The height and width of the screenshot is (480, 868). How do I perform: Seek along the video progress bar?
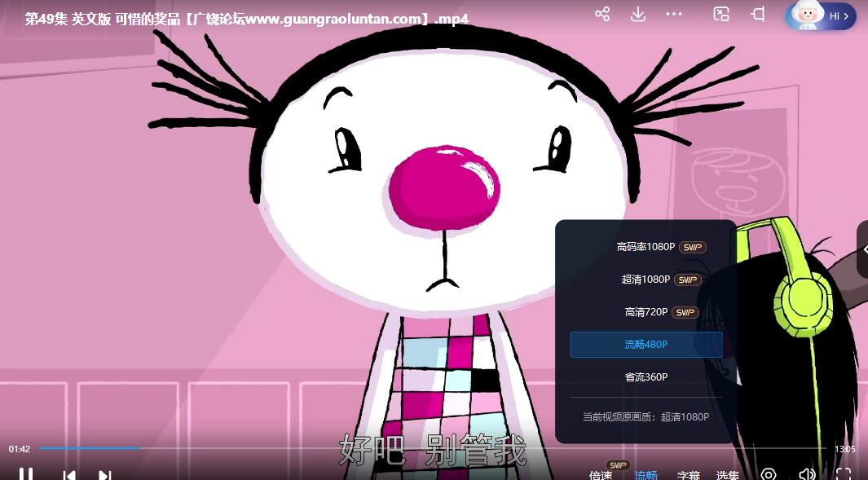tap(432, 448)
